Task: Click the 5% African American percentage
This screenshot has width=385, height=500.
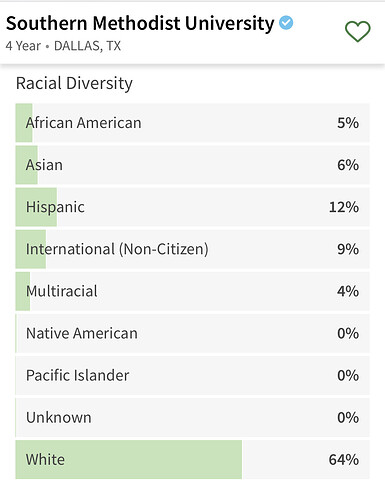Action: coord(348,123)
